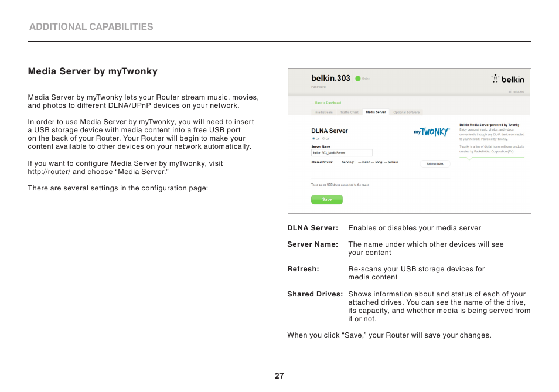This screenshot has height=392, width=559.
Task: Select the DLNA Server On radio button
Action: 313,139
